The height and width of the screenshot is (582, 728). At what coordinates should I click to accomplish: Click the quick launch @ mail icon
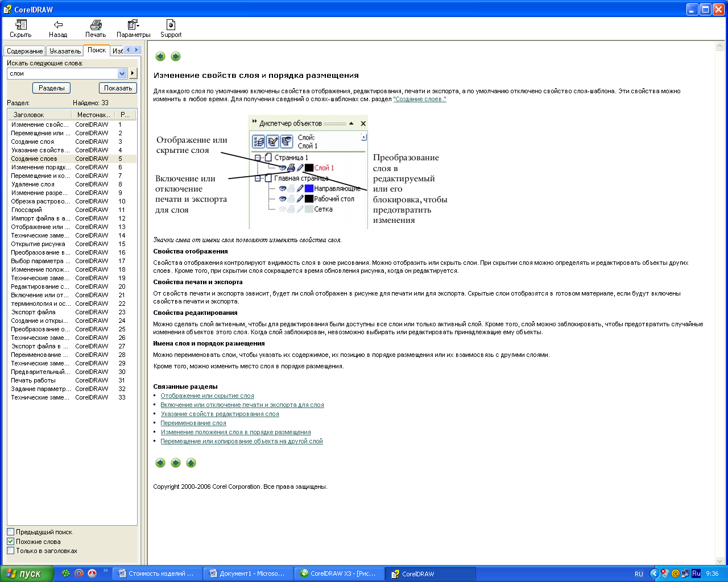pos(79,573)
